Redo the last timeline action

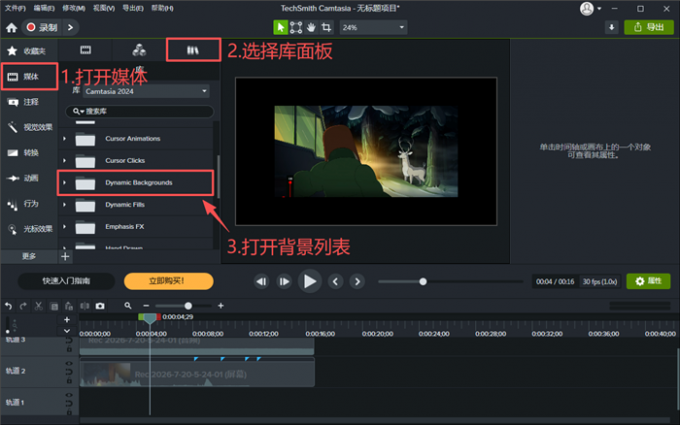click(23, 306)
